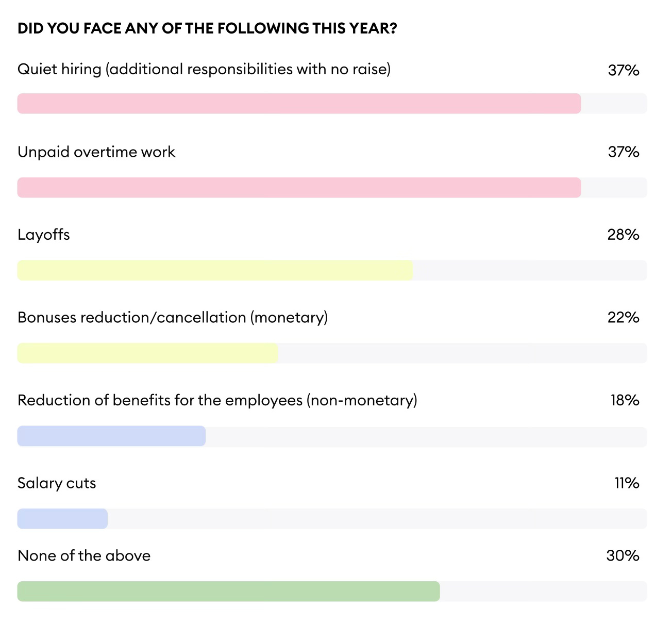Click the Layoffs label text

(x=44, y=235)
